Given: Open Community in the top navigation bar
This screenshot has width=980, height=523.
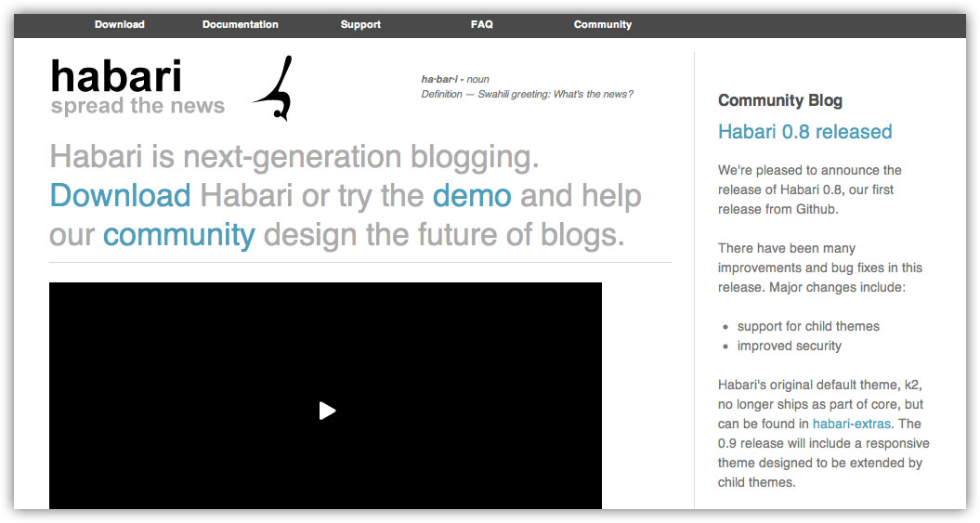Looking at the screenshot, I should 603,24.
